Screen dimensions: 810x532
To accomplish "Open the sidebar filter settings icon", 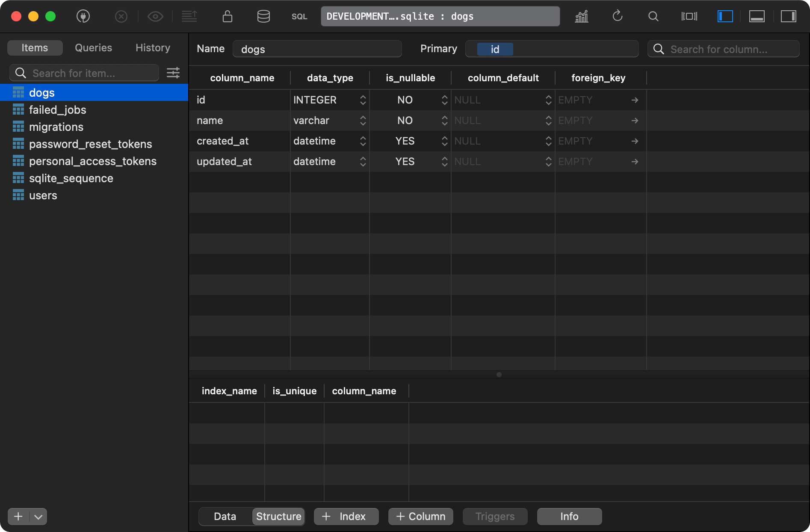I will click(173, 73).
